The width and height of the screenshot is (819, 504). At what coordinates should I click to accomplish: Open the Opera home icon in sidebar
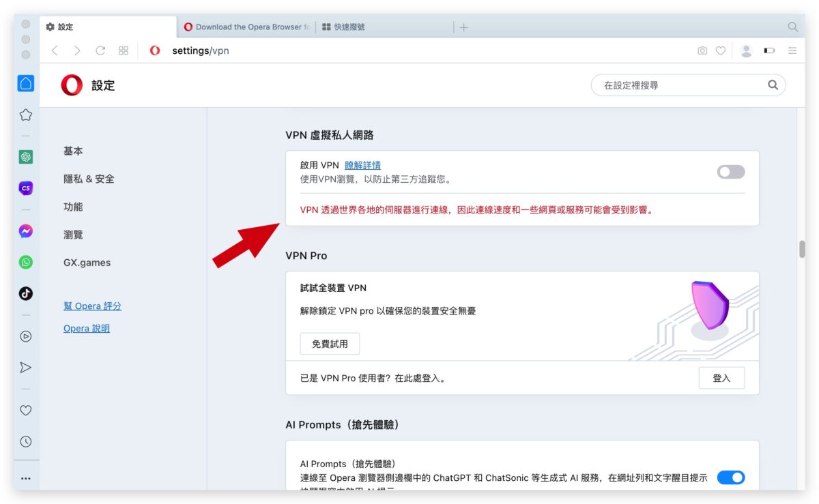click(x=25, y=83)
